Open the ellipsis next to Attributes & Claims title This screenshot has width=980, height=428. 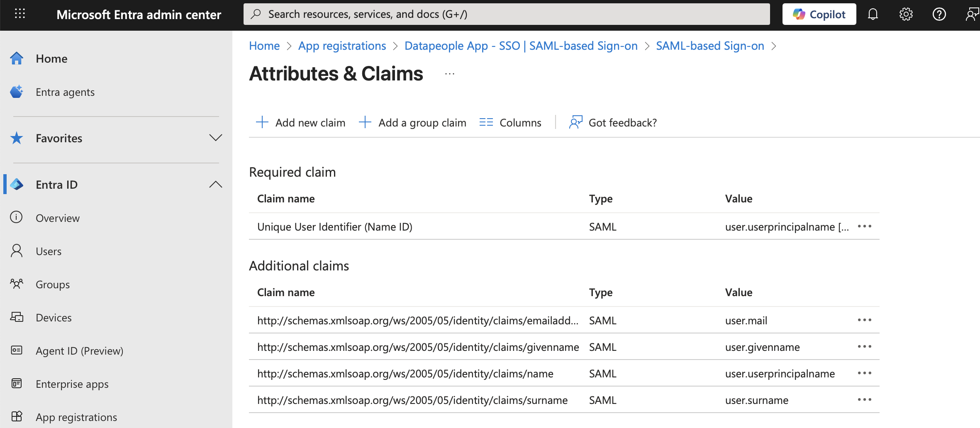coord(450,74)
